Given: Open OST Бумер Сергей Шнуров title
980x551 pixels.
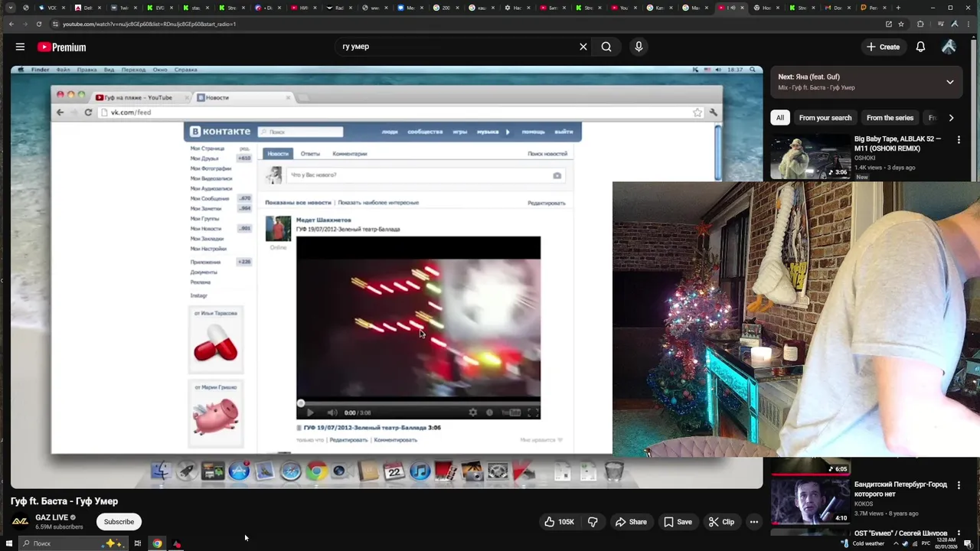Looking at the screenshot, I should pyautogui.click(x=900, y=533).
